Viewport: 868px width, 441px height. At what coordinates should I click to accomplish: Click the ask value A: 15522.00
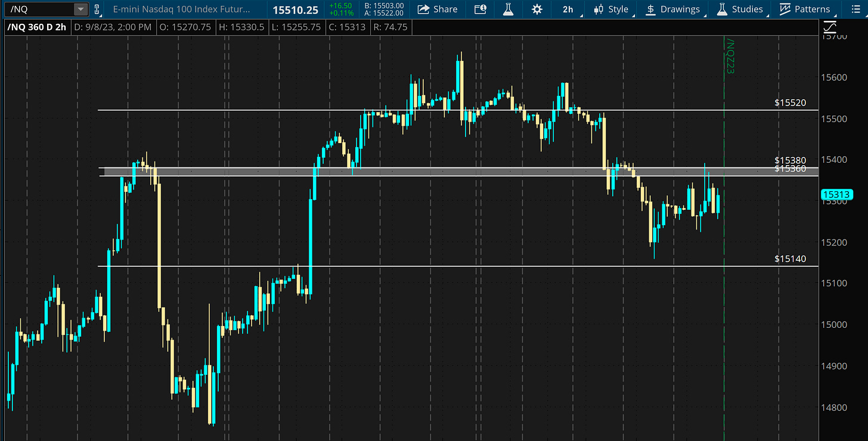384,13
